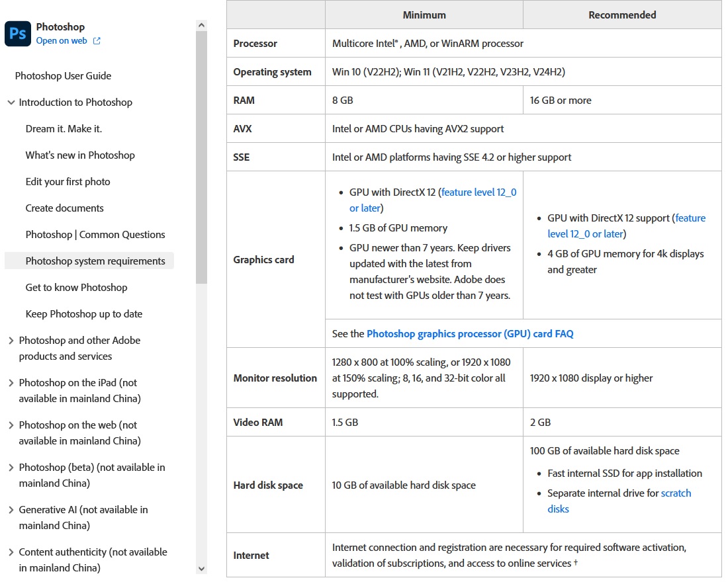Screen dimensions: 728x582
Task: Click the 'GPU newer than 7 years' bullet
Action: 430,272
